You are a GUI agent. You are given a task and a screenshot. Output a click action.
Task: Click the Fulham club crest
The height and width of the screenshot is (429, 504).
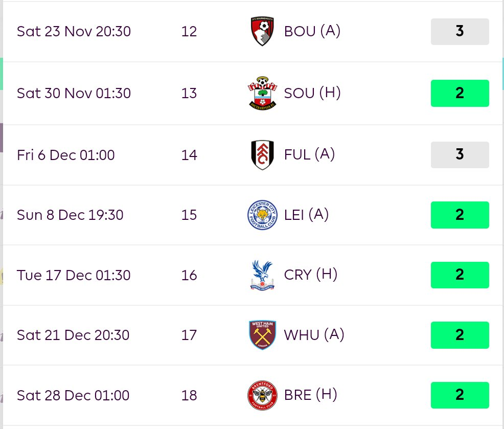[262, 155]
